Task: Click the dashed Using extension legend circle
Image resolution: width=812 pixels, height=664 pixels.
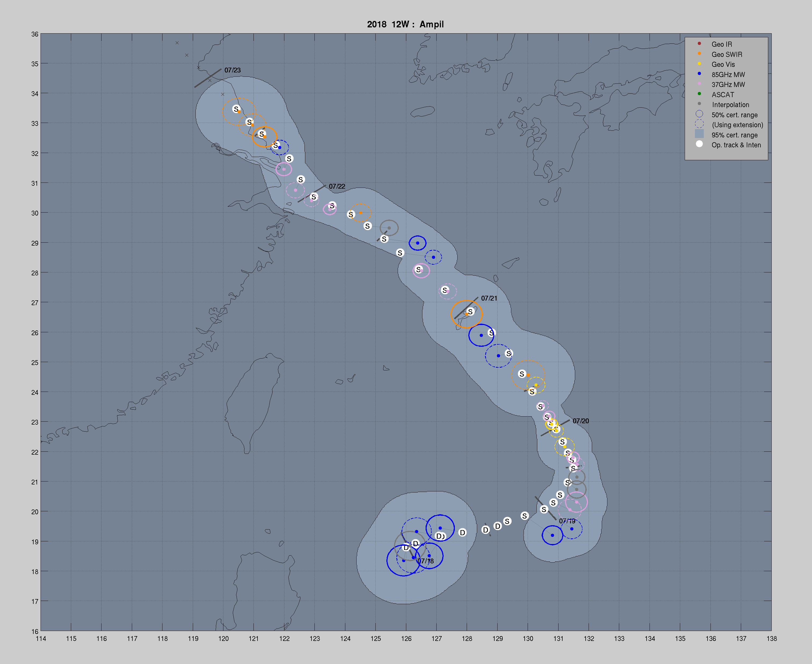Action: point(699,124)
